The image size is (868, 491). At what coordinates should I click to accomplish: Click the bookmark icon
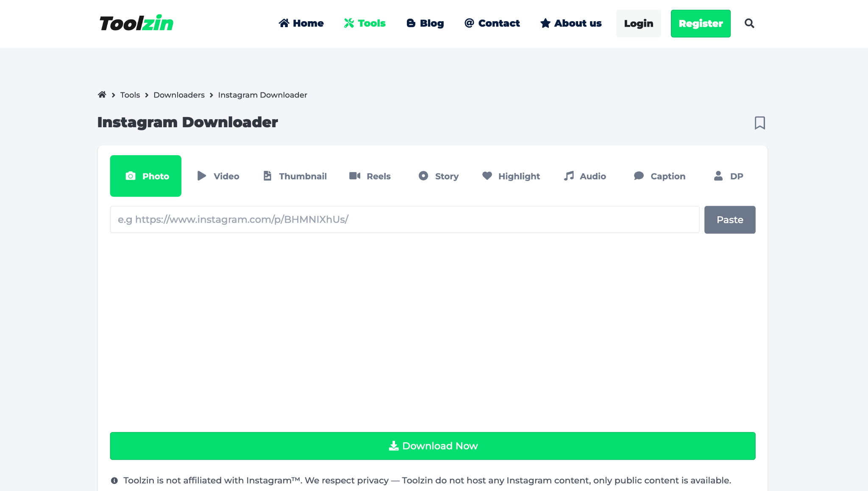[759, 122]
